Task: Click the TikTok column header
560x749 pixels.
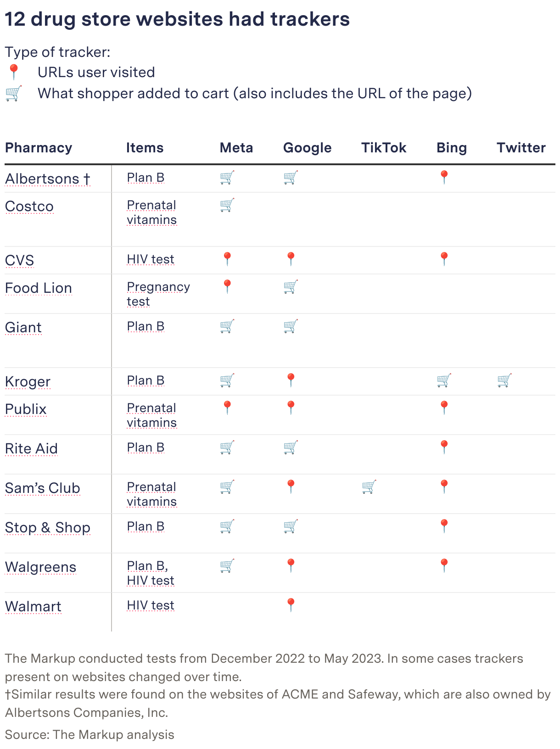Action: [x=384, y=148]
